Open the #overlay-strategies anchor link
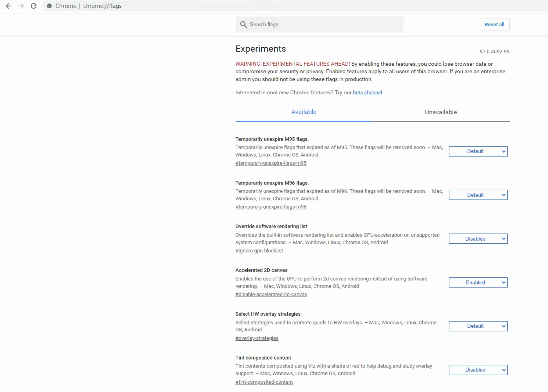This screenshot has height=392, width=548. pyautogui.click(x=257, y=338)
